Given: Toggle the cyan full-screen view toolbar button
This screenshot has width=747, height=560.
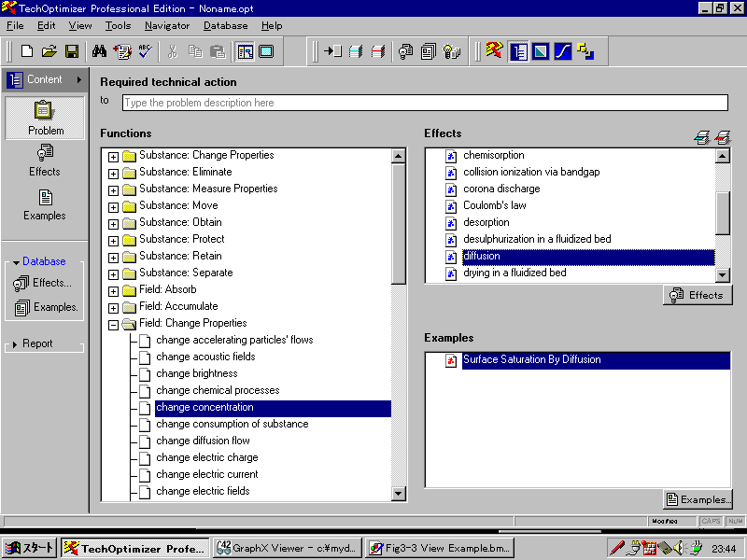Looking at the screenshot, I should (x=266, y=51).
